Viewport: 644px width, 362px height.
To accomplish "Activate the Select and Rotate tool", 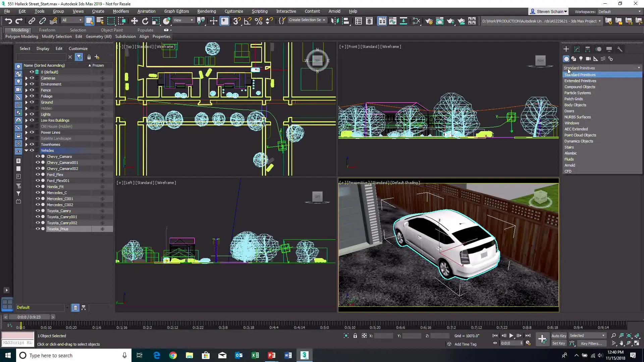I will click(x=145, y=21).
